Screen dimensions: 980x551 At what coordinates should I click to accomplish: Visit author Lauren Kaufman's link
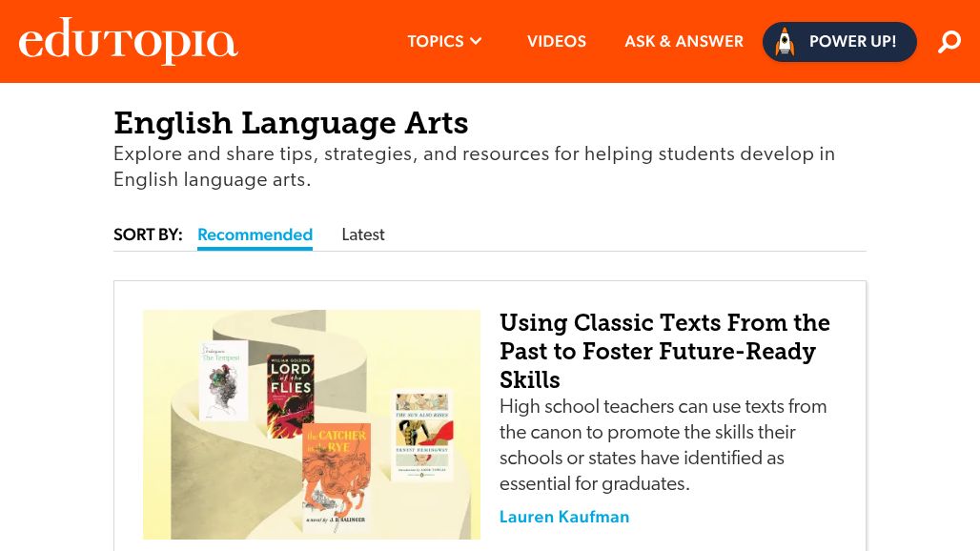click(x=564, y=517)
